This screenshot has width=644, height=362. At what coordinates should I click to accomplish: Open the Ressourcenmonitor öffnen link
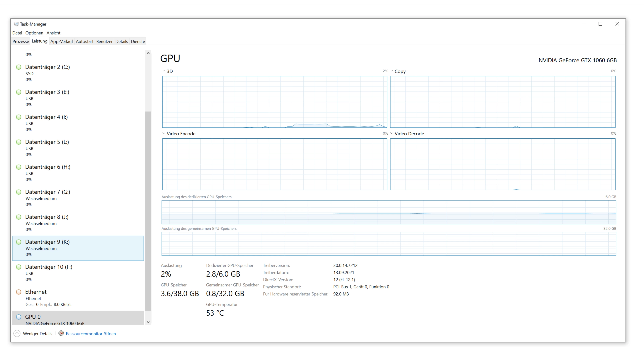91,334
